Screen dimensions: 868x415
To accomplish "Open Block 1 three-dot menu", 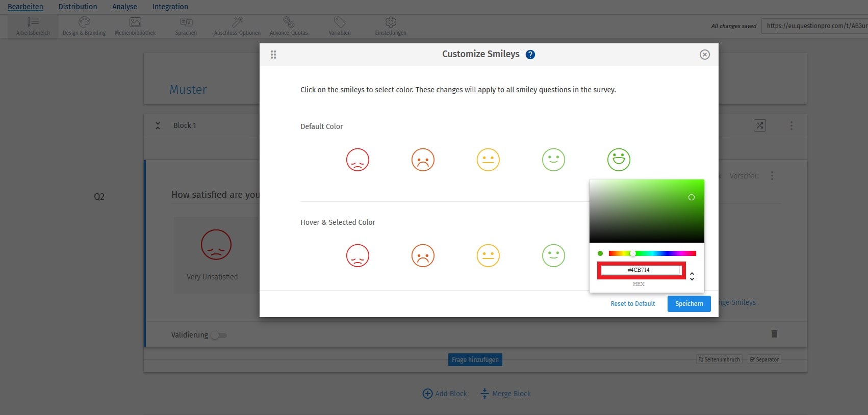I will tap(792, 125).
